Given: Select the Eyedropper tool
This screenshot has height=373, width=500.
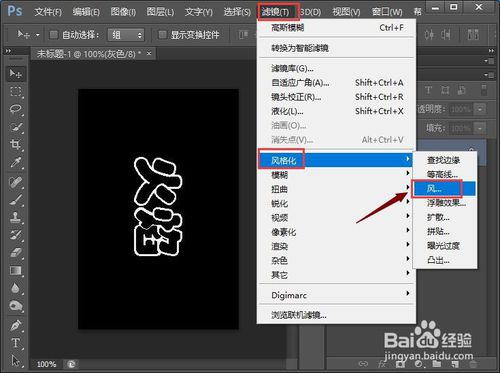Looking at the screenshot, I should coord(15,163).
